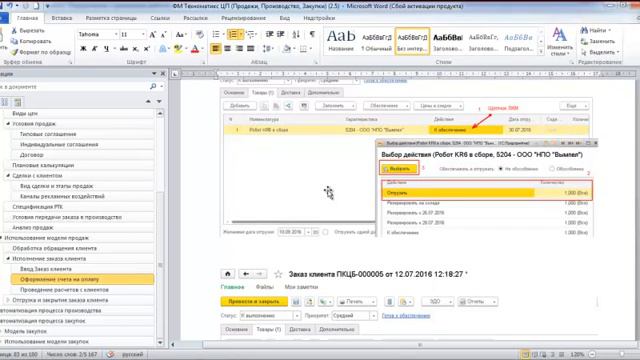Align paragraph text to the right
640x360 pixels.
coord(239,49)
